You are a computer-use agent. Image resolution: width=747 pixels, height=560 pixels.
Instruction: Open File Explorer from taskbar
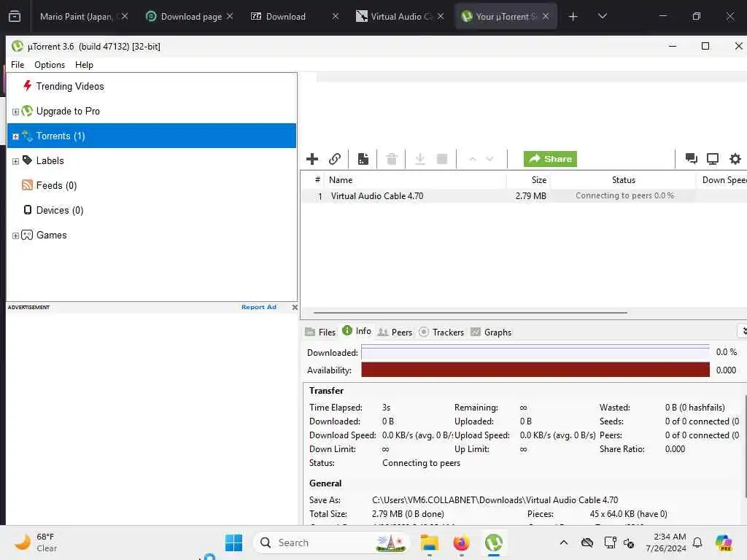429,542
